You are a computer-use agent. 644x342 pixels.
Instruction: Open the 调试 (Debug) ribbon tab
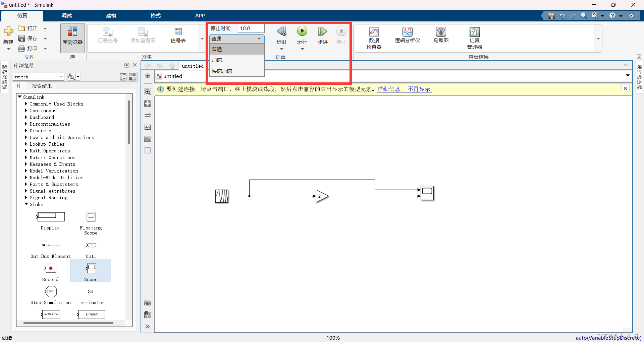tap(66, 16)
